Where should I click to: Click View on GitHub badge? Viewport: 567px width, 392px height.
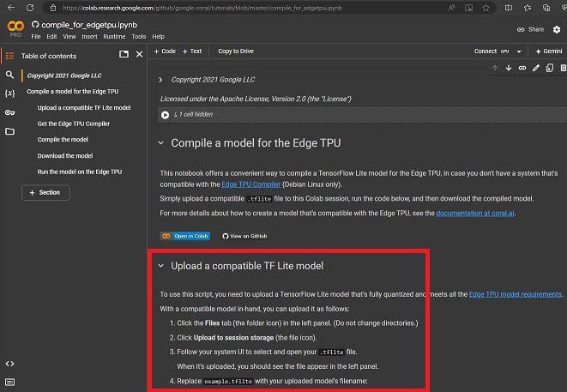pos(244,236)
